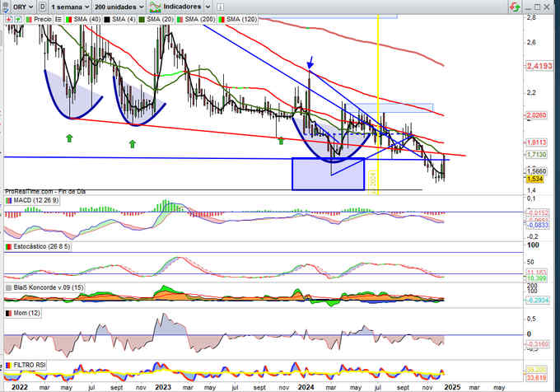
Task: Click the red-green trading arrows icon
Action: [515, 7]
